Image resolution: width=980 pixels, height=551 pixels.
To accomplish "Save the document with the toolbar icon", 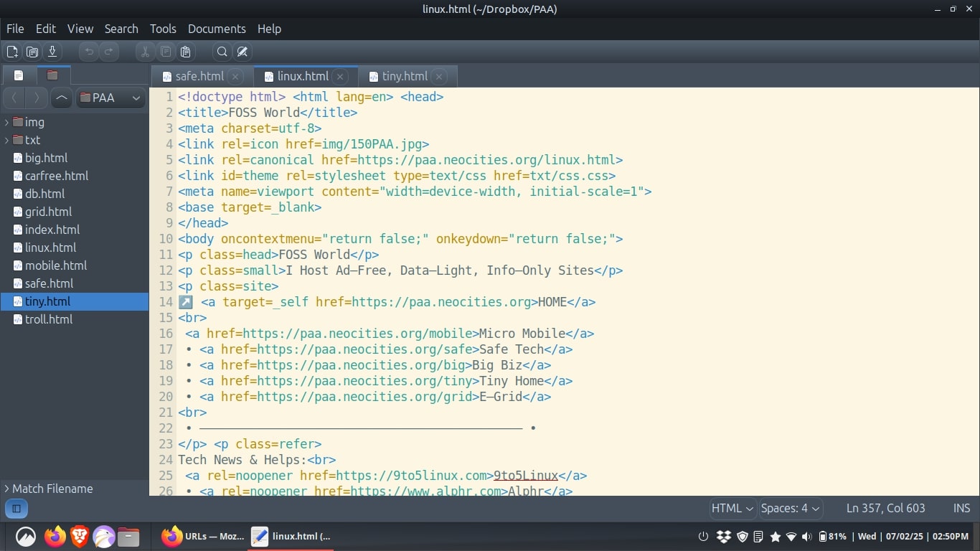I will [52, 52].
